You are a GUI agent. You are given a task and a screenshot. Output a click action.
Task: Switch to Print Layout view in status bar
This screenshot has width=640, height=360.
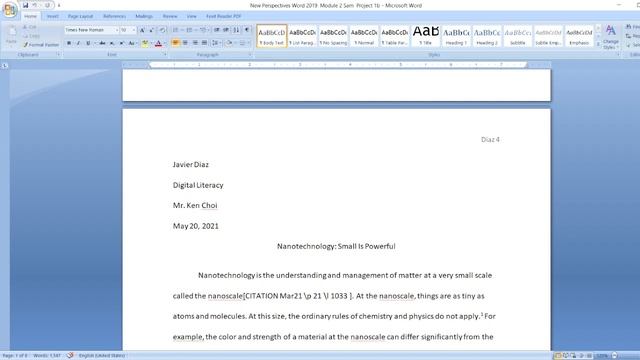coord(558,356)
